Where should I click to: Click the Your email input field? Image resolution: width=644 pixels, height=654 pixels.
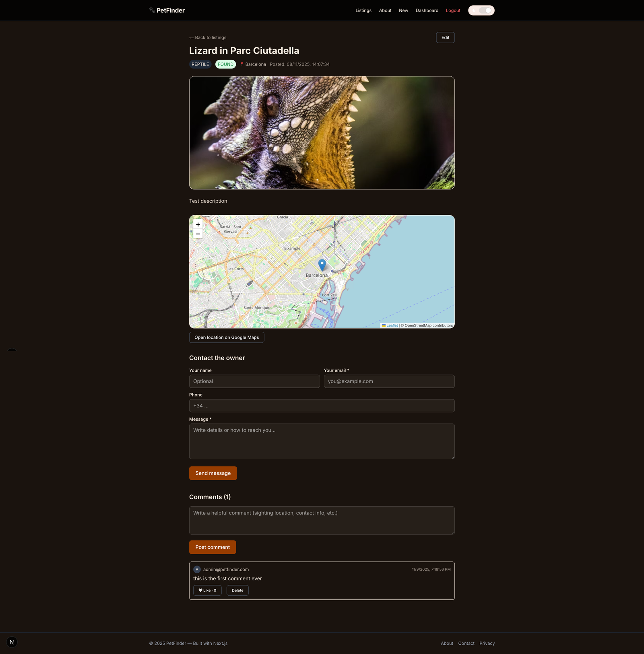click(389, 381)
